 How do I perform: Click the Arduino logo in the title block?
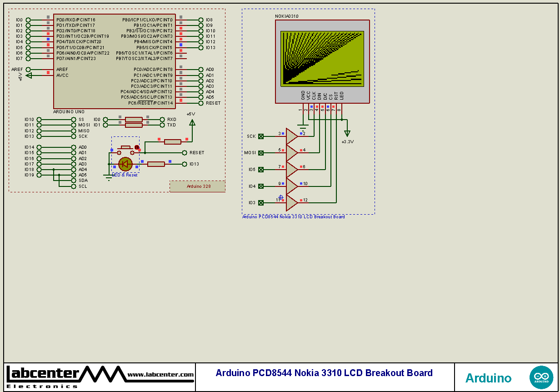(541, 377)
